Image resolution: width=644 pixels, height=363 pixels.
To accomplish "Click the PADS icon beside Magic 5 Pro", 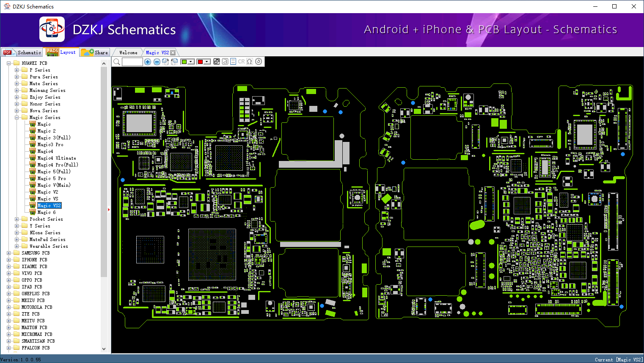I will click(x=33, y=178).
